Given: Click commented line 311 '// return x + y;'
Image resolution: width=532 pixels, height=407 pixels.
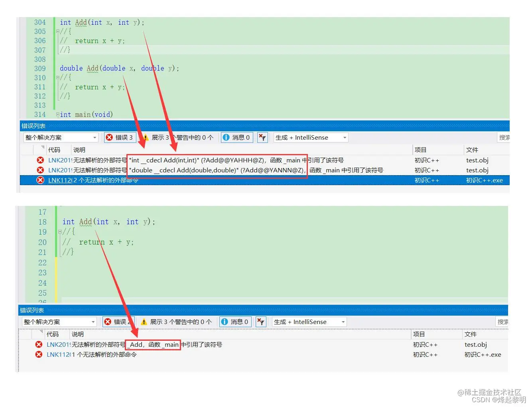Looking at the screenshot, I should [93, 87].
